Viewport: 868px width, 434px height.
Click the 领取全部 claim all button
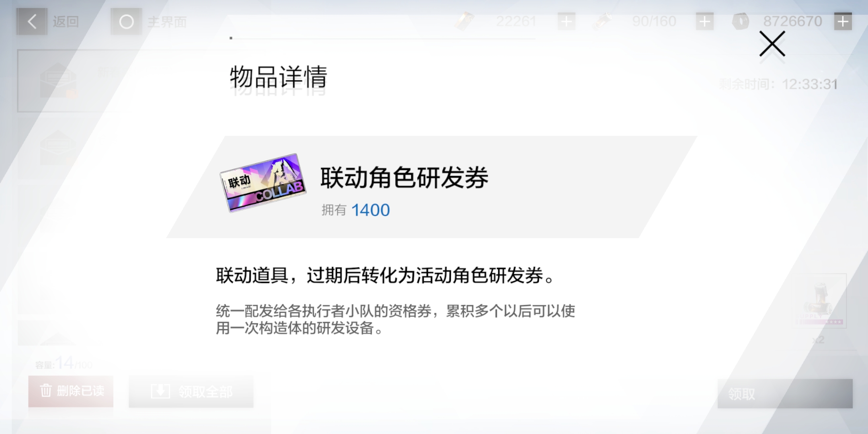point(191,391)
